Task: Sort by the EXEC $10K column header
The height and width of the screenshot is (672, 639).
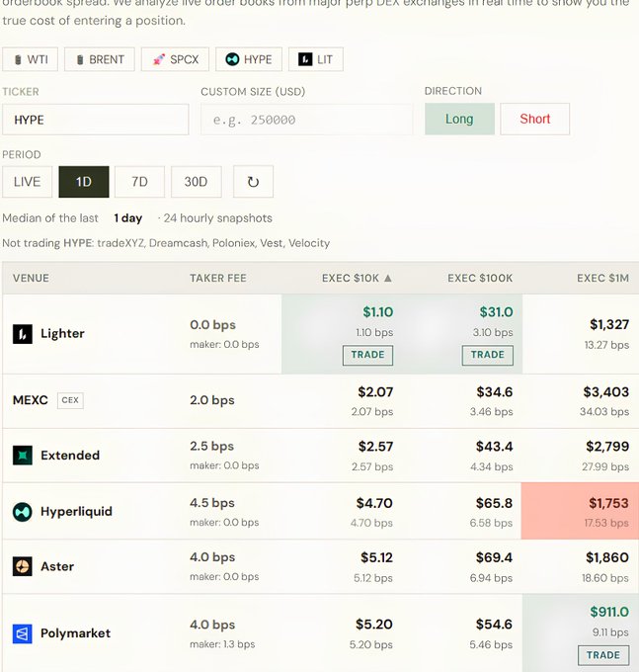Action: click(x=357, y=278)
